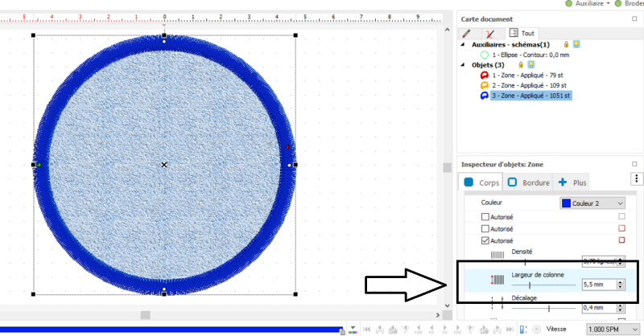644x336 pixels.
Task: Collapse the Auxiliaires - schémas tree group
Action: tap(462, 44)
